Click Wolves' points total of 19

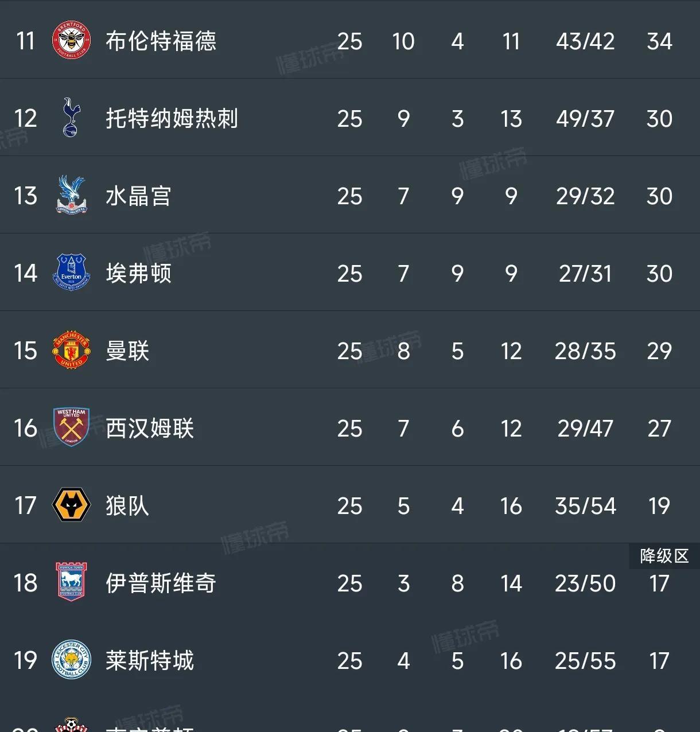coord(660,505)
